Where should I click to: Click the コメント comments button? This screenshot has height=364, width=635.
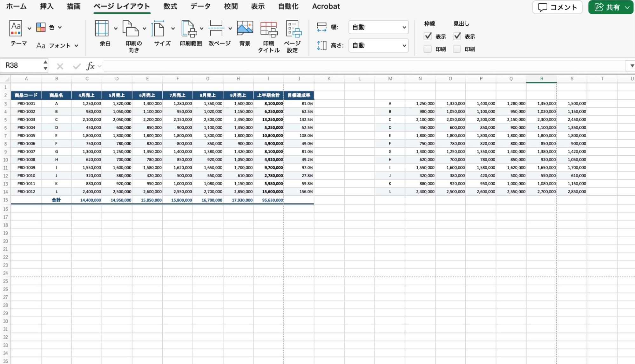(x=557, y=7)
